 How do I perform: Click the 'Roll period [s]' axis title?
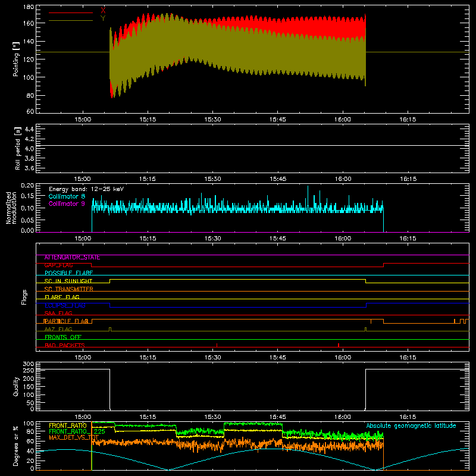pyautogui.click(x=18, y=148)
